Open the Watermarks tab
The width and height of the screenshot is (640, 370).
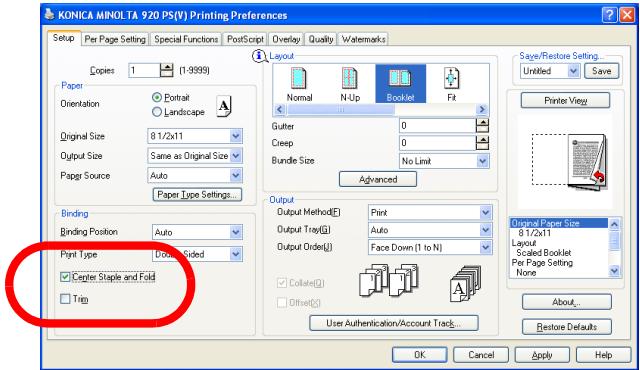[363, 39]
